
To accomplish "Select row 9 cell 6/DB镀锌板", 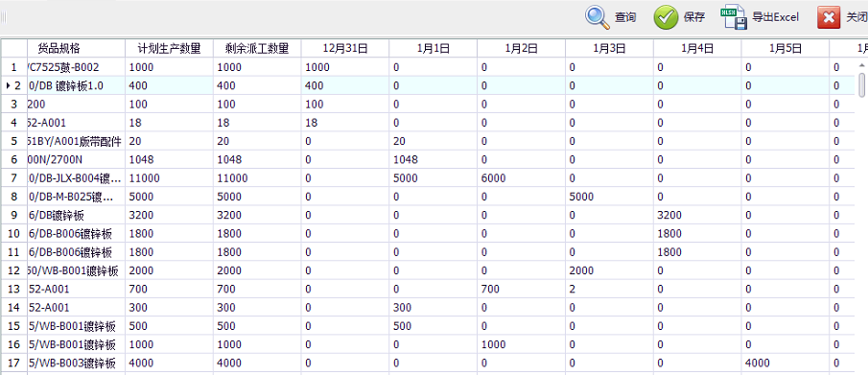I will pyautogui.click(x=77, y=215).
